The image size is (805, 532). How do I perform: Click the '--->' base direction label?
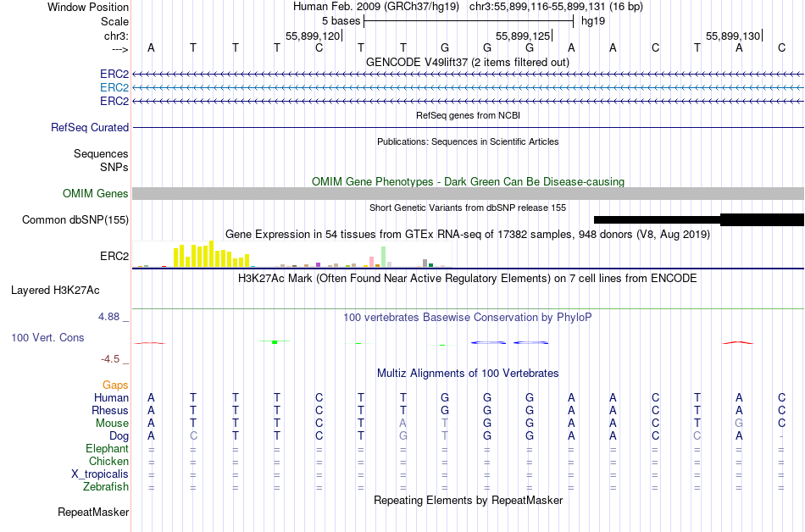click(x=119, y=49)
